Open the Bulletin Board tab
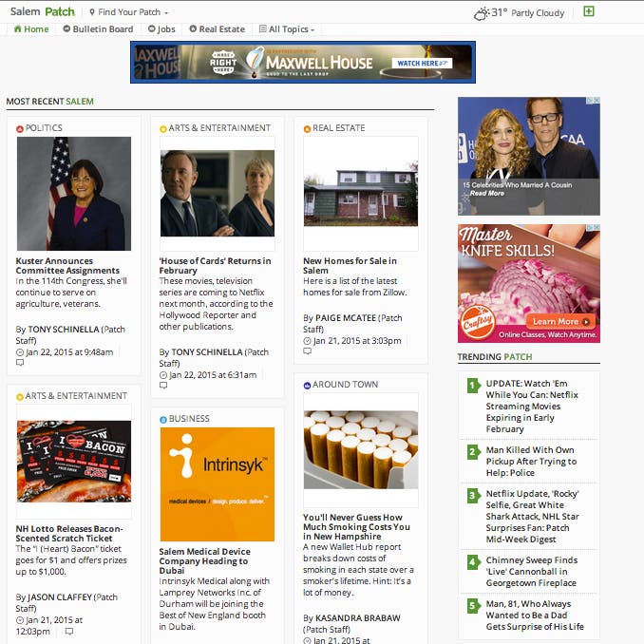Image resolution: width=644 pixels, height=644 pixels. point(98,29)
